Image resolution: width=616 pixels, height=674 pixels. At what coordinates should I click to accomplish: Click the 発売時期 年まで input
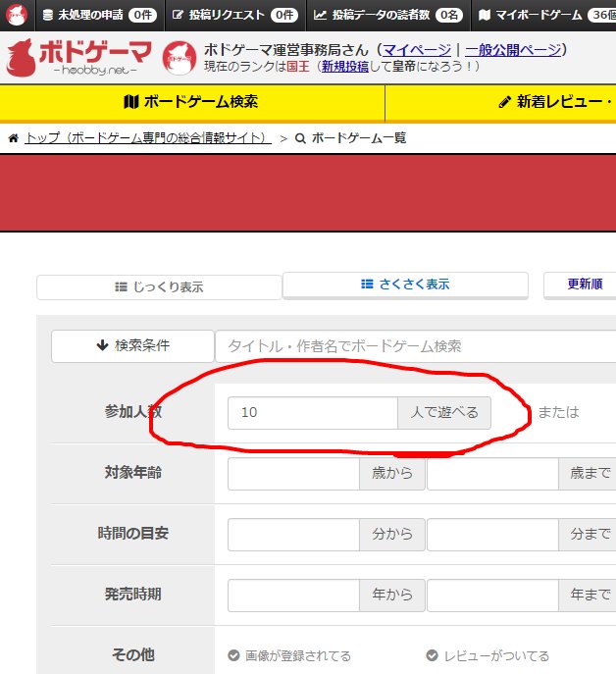coord(492,596)
